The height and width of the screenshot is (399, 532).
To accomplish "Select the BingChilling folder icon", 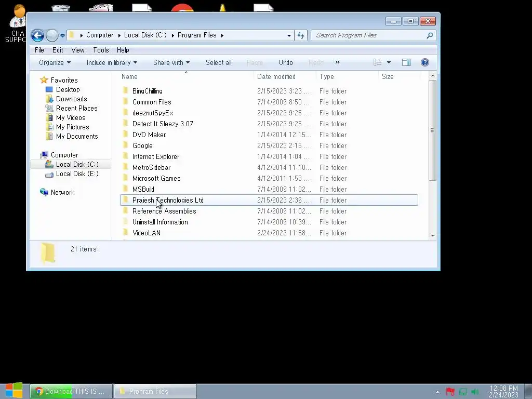I will (126, 90).
